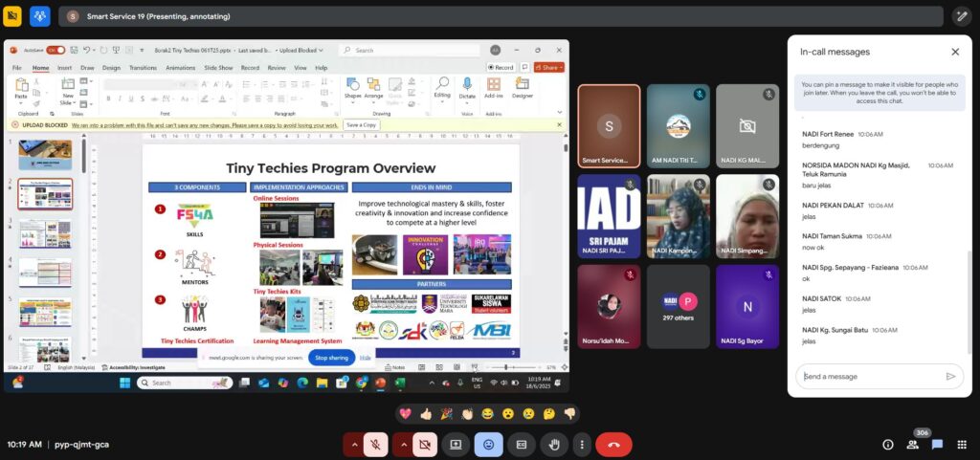This screenshot has width=980, height=460.
Task: Hang up with the red leave call button
Action: (x=612, y=444)
